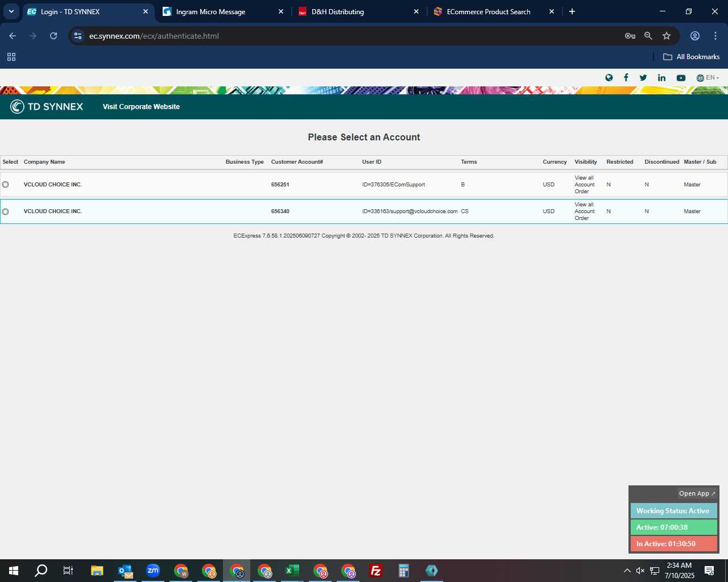
Task: Open Task View on taskbar
Action: click(68, 571)
